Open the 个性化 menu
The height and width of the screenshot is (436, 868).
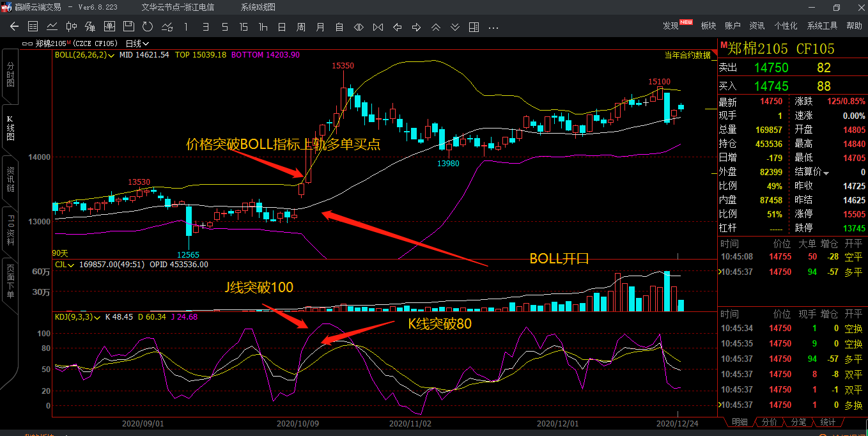pyautogui.click(x=786, y=26)
